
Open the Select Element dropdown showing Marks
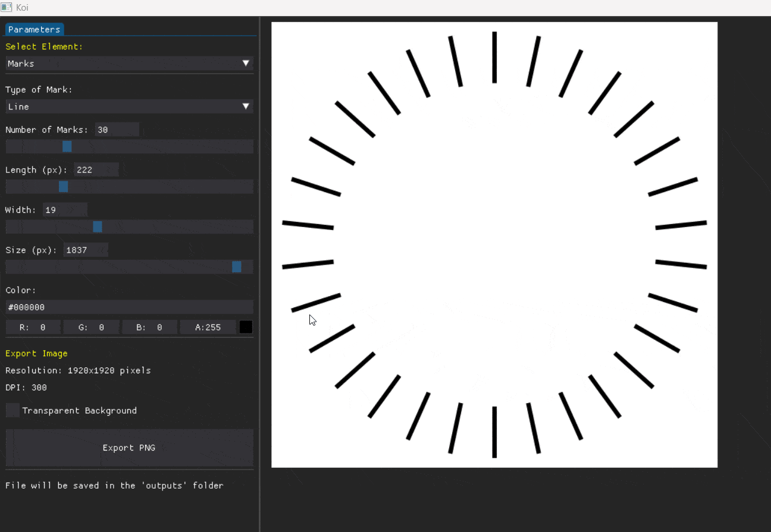click(x=129, y=64)
